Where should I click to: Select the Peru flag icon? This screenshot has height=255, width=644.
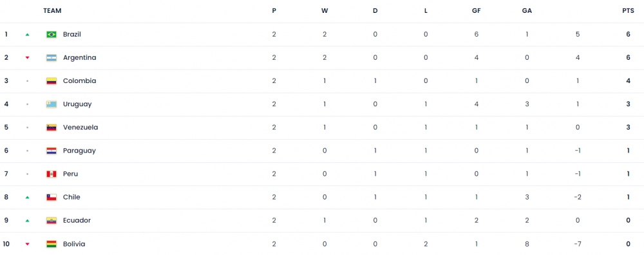point(52,174)
